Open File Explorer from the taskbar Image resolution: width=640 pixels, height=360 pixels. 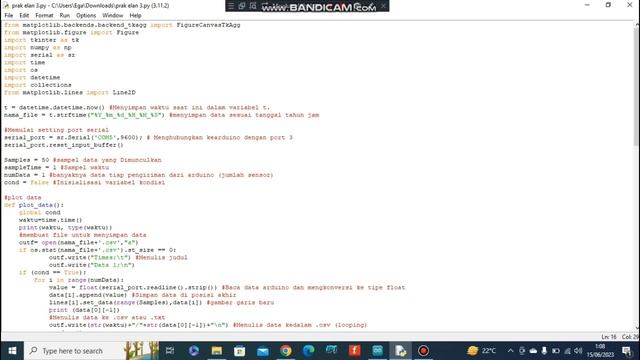(217, 351)
